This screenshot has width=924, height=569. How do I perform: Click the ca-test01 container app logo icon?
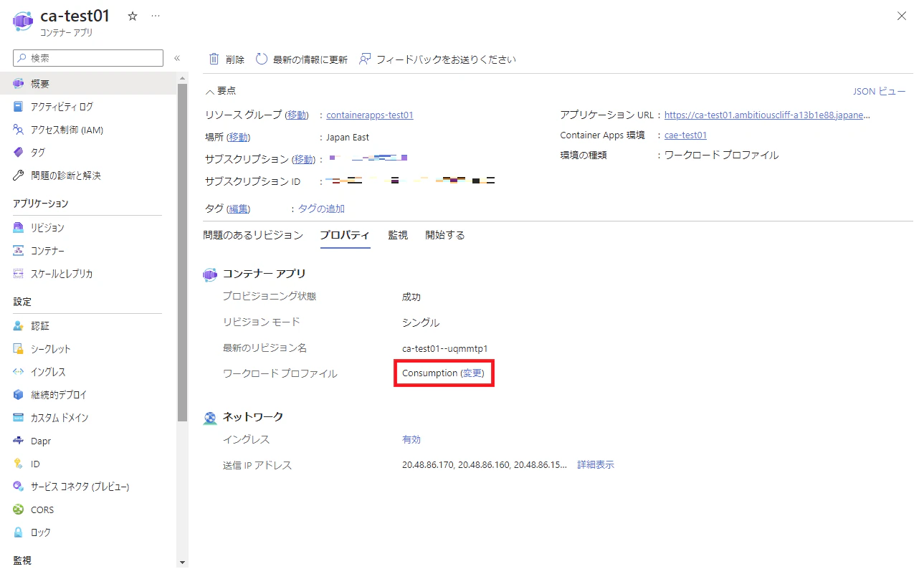tap(23, 21)
